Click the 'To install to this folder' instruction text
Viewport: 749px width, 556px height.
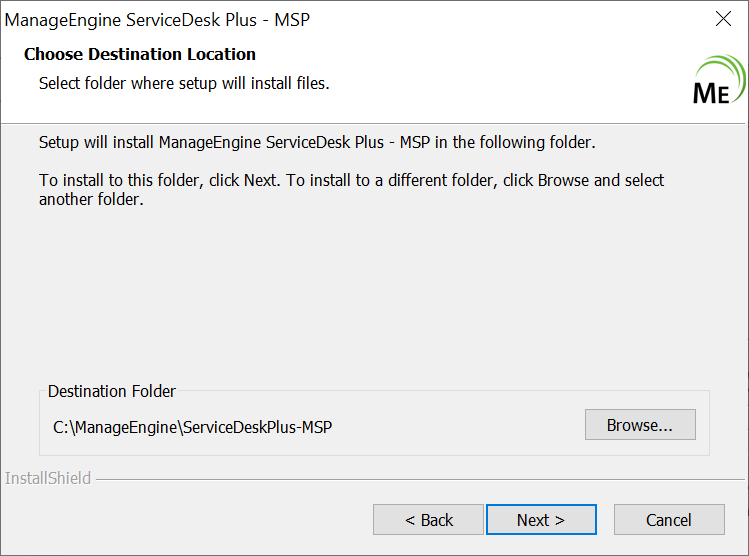351,181
